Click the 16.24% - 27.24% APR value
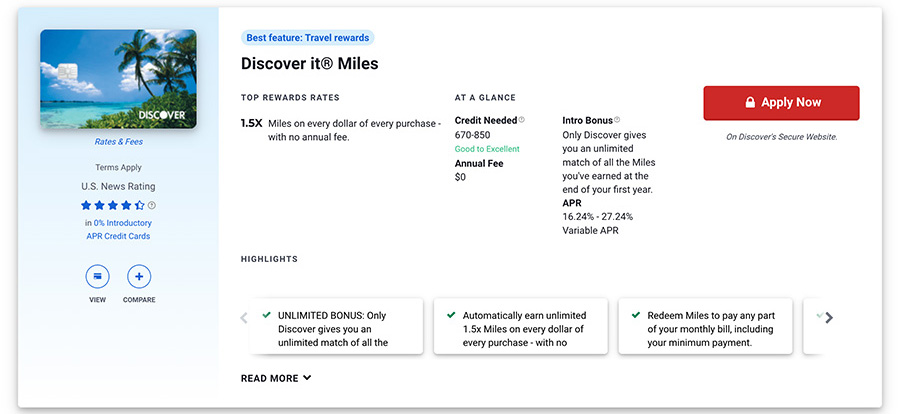This screenshot has height=414, width=900. click(x=598, y=217)
